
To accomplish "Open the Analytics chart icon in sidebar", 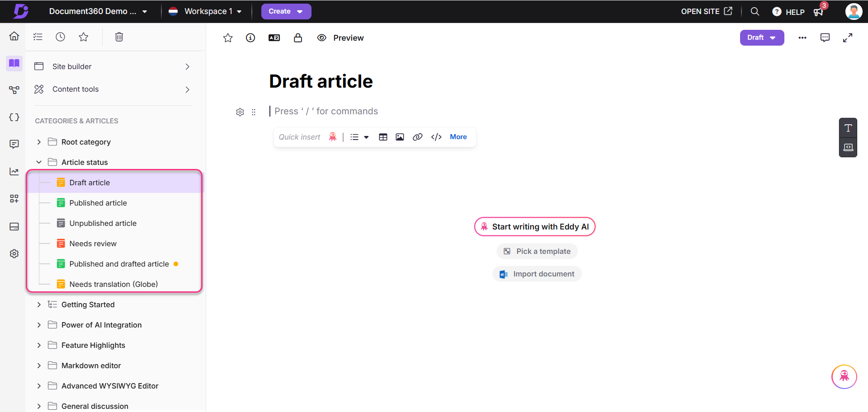I will (14, 172).
